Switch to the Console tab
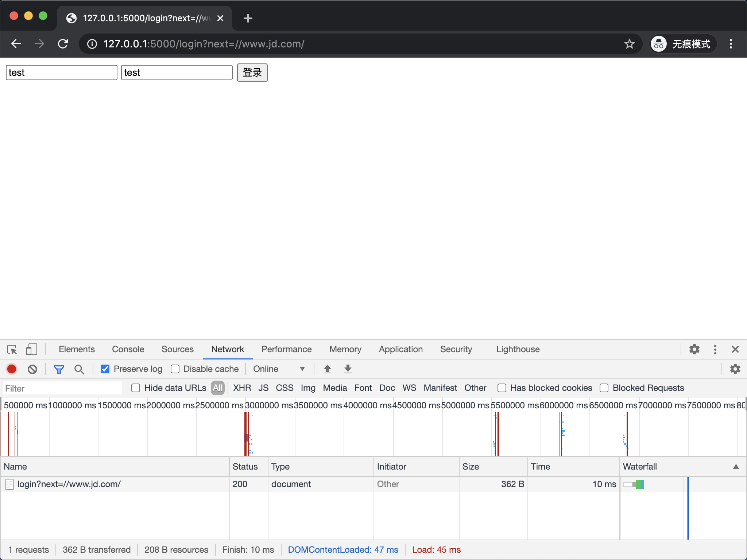747x560 pixels. point(128,349)
